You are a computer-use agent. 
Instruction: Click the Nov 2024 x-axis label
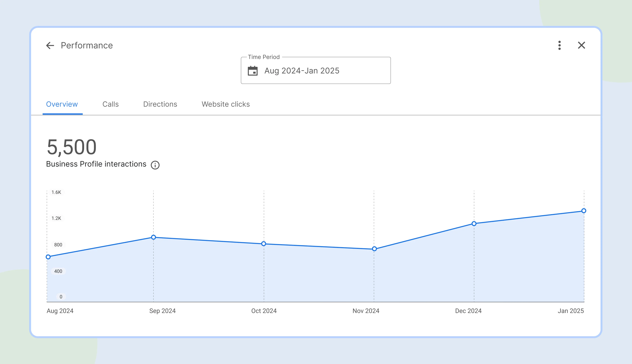click(x=366, y=311)
